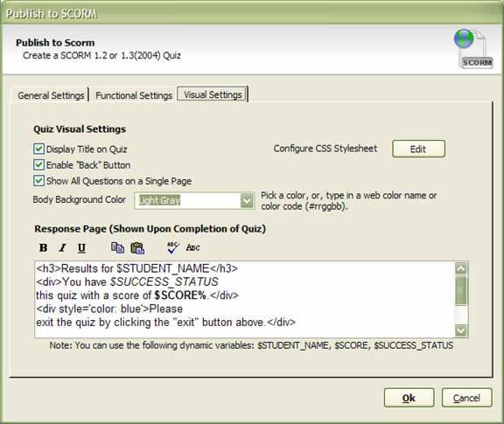Click the ABC icon without the checkmark
Image resolution: width=504 pixels, height=424 pixels.
192,247
